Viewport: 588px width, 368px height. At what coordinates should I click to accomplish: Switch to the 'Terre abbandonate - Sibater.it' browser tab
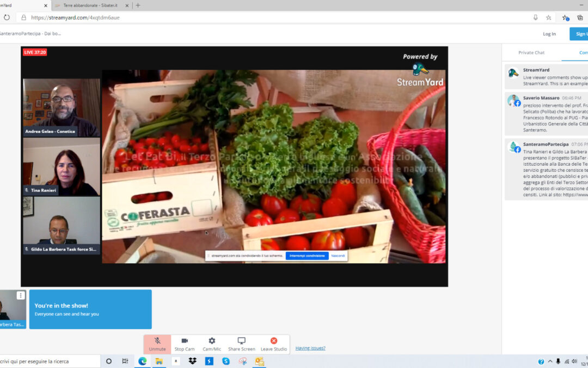[x=90, y=5]
